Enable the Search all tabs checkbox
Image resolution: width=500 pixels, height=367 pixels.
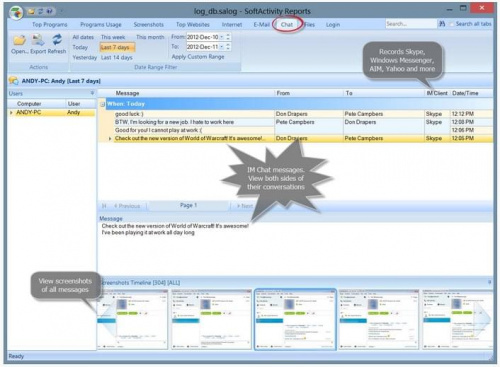coord(451,24)
